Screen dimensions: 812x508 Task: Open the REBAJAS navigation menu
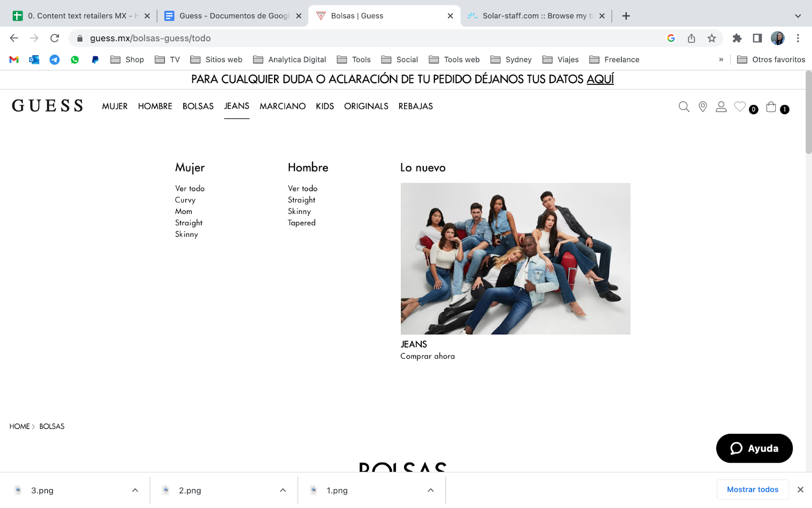(416, 106)
